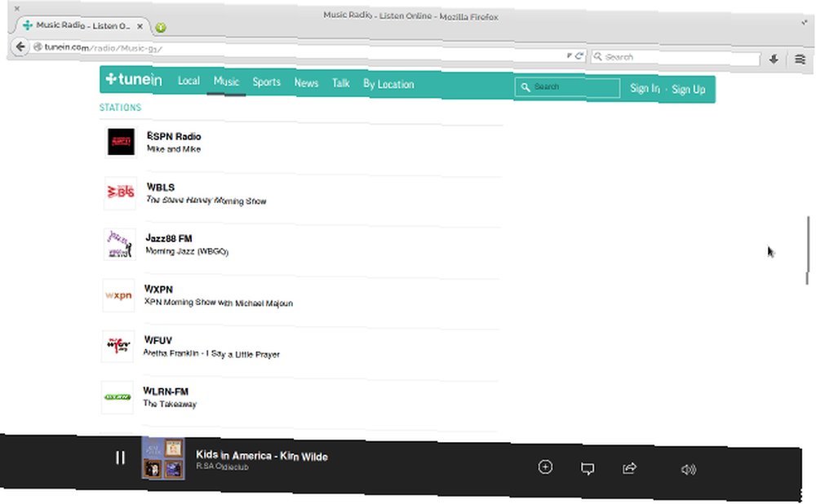816x504 pixels.
Task: Open the comment bubble icon in player bar
Action: coord(588,469)
